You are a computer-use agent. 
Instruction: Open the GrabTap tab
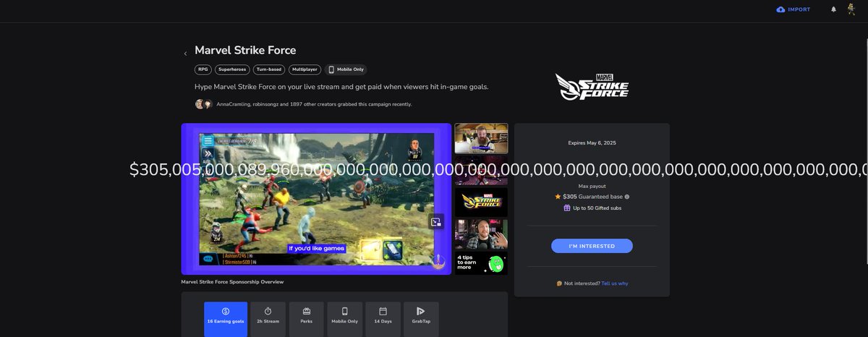coord(421,319)
